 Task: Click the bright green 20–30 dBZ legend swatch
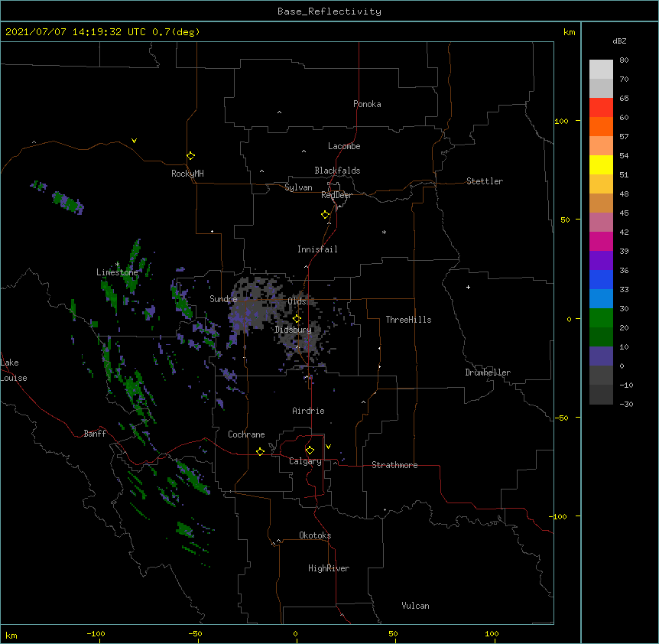(x=601, y=318)
